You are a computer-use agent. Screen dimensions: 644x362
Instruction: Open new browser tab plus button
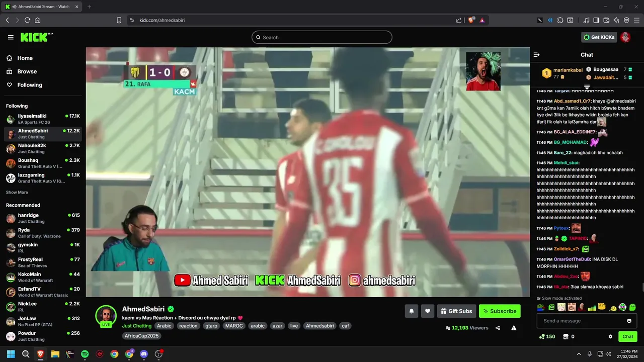pos(89,7)
